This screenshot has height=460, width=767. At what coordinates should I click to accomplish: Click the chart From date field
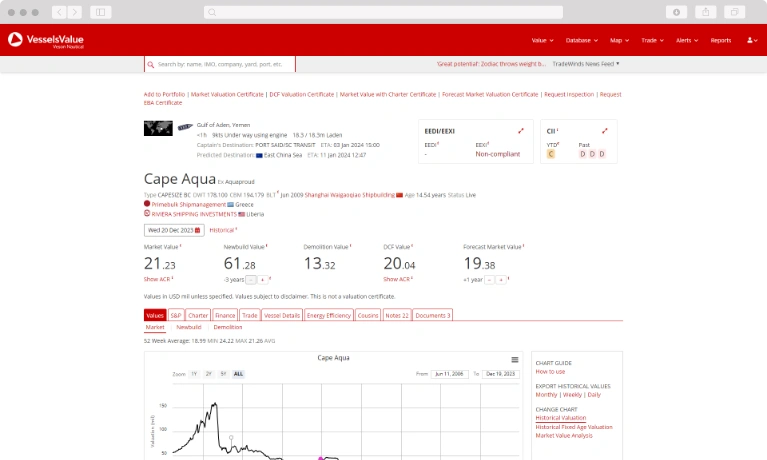point(450,374)
